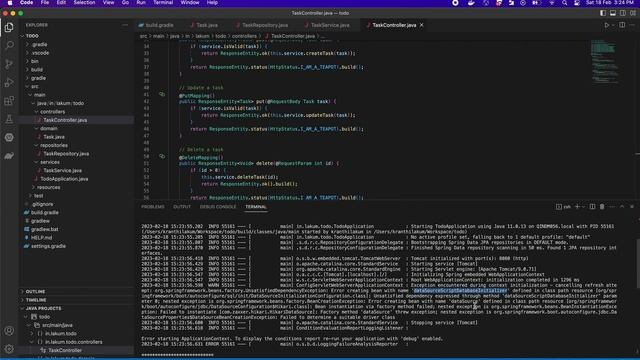The image size is (640, 360).
Task: Close the bottom panel
Action: coord(632,207)
